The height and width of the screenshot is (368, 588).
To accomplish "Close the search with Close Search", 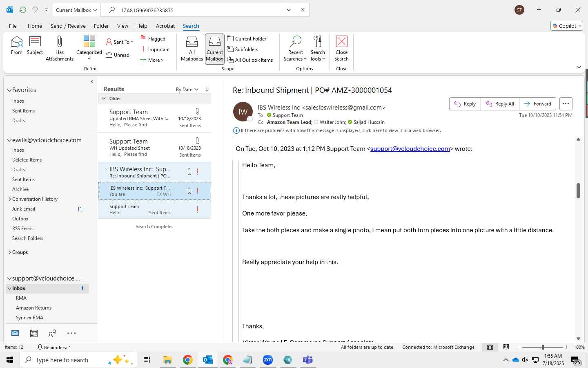I will (341, 48).
